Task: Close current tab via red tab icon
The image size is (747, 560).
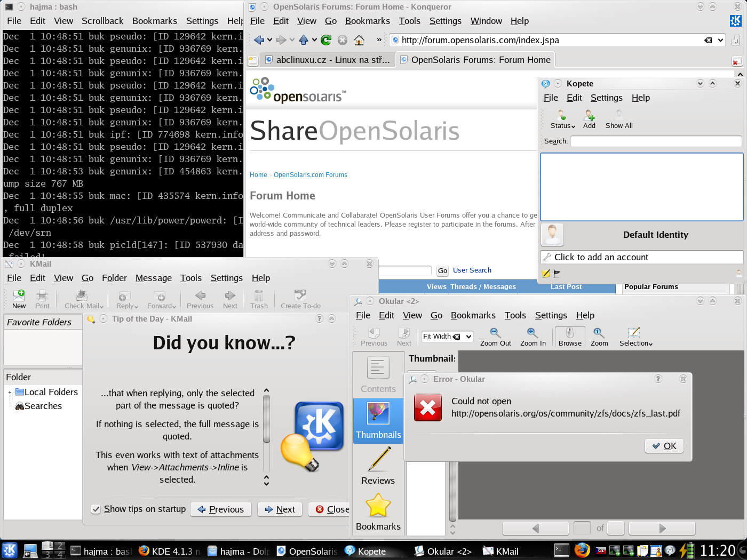Action: [736, 61]
